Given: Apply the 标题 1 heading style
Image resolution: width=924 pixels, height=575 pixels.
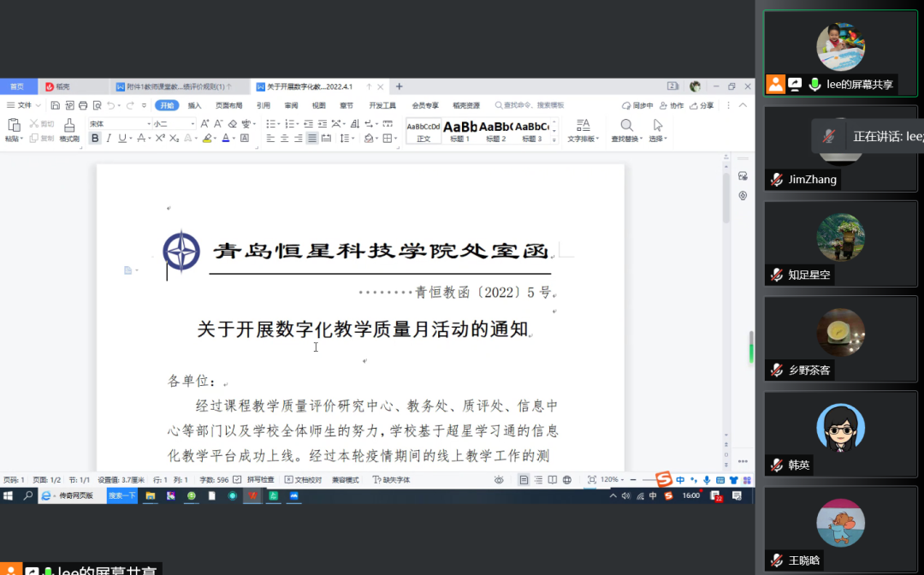Looking at the screenshot, I should tap(460, 130).
